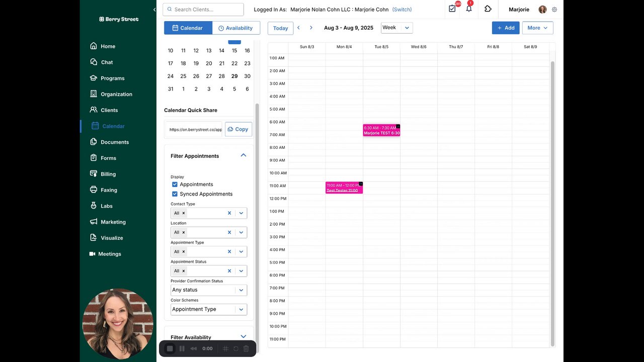Pause the screen recording
This screenshot has height=362, width=644.
(x=182, y=348)
